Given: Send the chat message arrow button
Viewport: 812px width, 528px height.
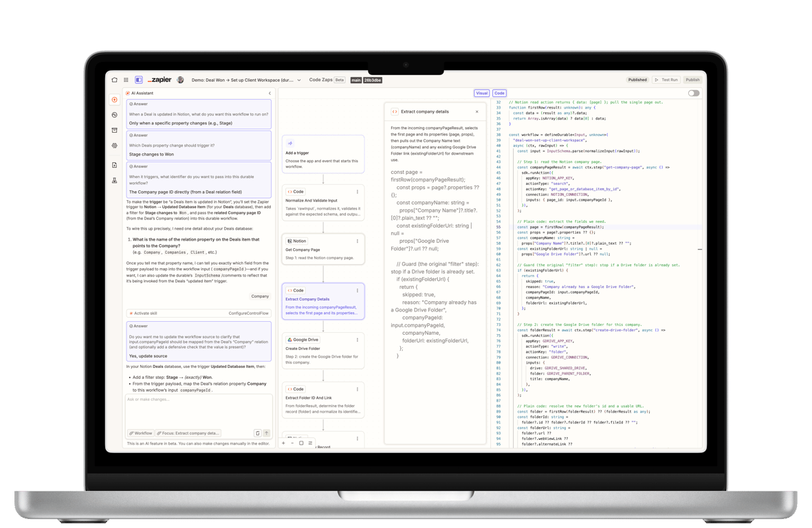Looking at the screenshot, I should [x=267, y=433].
